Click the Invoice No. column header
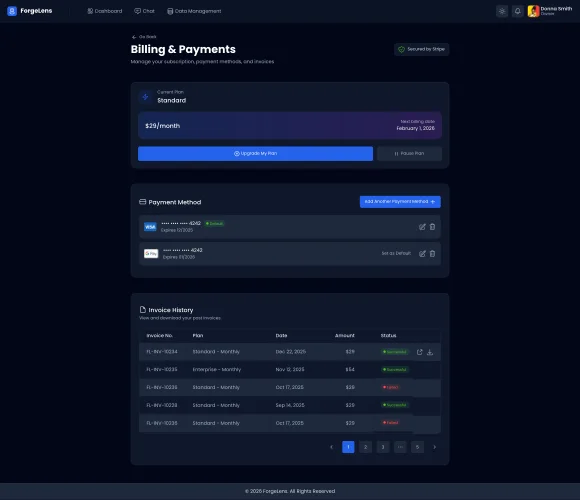Image resolution: width=580 pixels, height=500 pixels. [159, 335]
